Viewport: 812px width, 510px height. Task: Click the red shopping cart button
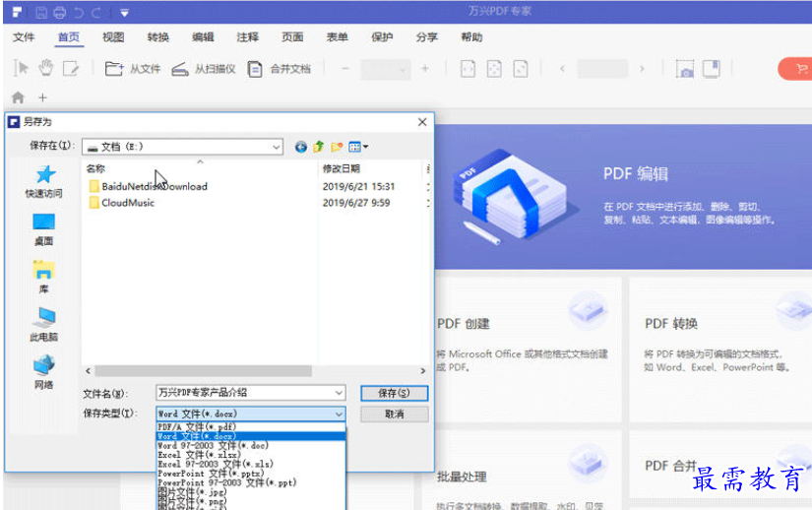[x=796, y=68]
